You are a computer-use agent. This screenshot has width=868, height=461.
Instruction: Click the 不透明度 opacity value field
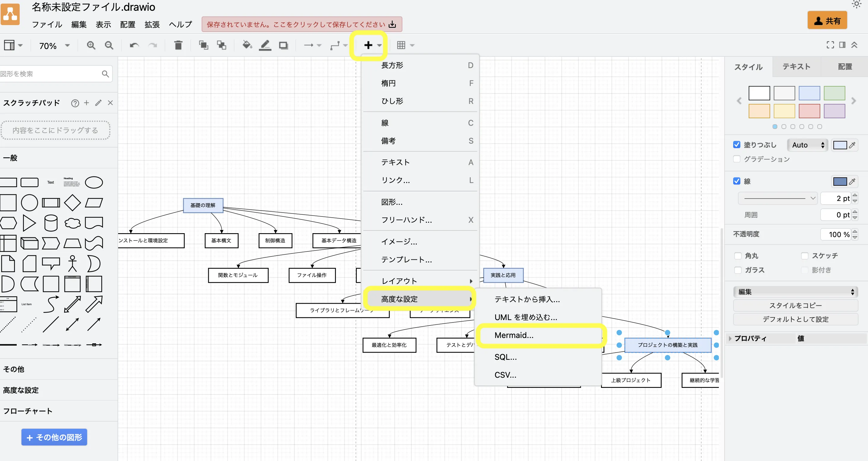click(x=835, y=234)
